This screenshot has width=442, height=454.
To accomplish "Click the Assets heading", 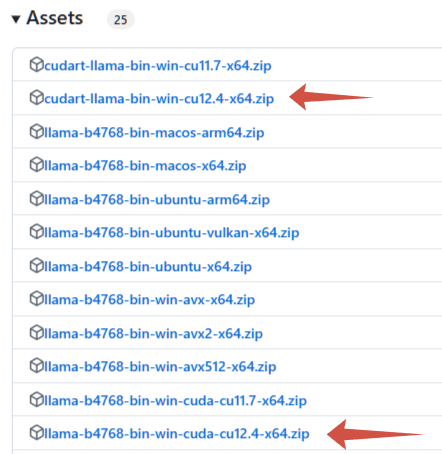I will pos(55,18).
